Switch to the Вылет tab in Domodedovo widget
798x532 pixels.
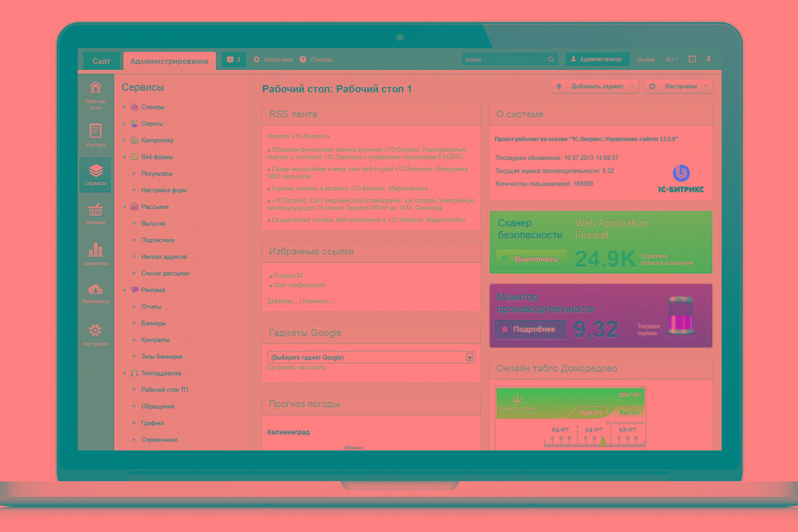click(x=629, y=413)
